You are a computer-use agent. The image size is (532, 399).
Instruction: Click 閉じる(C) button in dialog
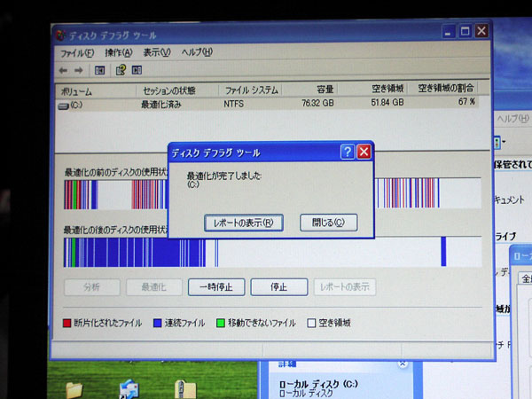point(328,223)
